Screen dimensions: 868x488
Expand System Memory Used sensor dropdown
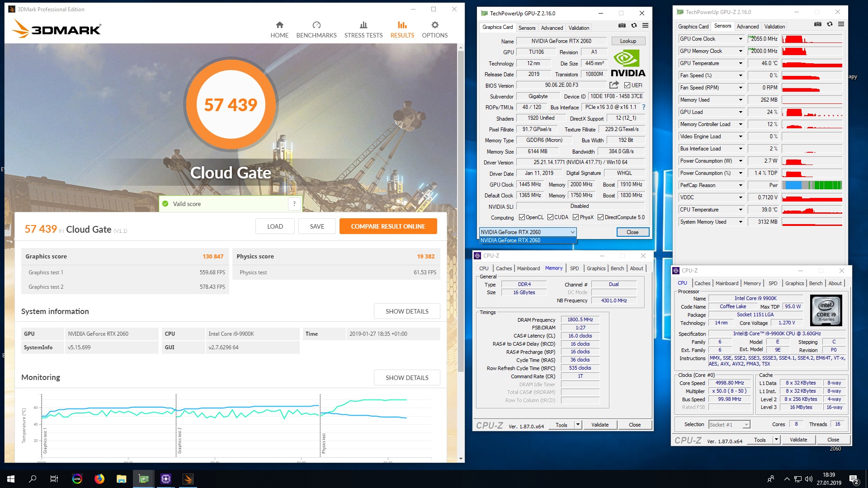741,222
